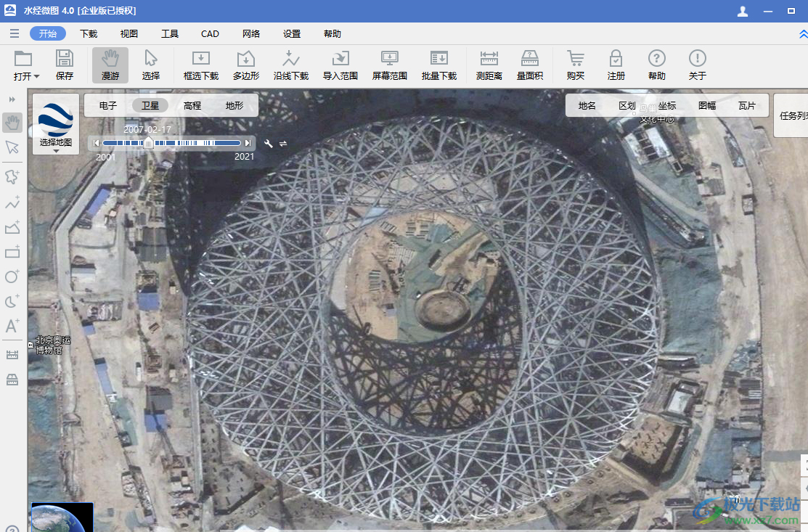Open the 帮助 menu tab
Screen dimensions: 808x532
click(x=332, y=33)
